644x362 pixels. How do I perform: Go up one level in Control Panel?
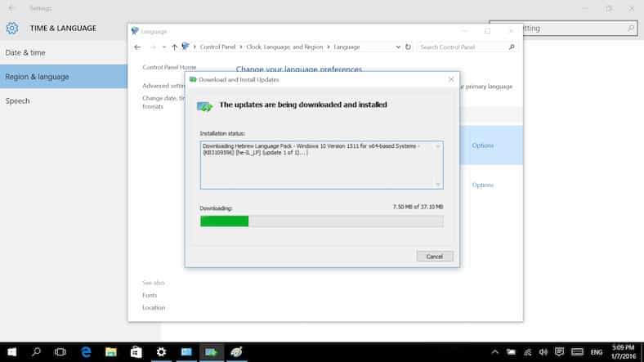pyautogui.click(x=174, y=47)
